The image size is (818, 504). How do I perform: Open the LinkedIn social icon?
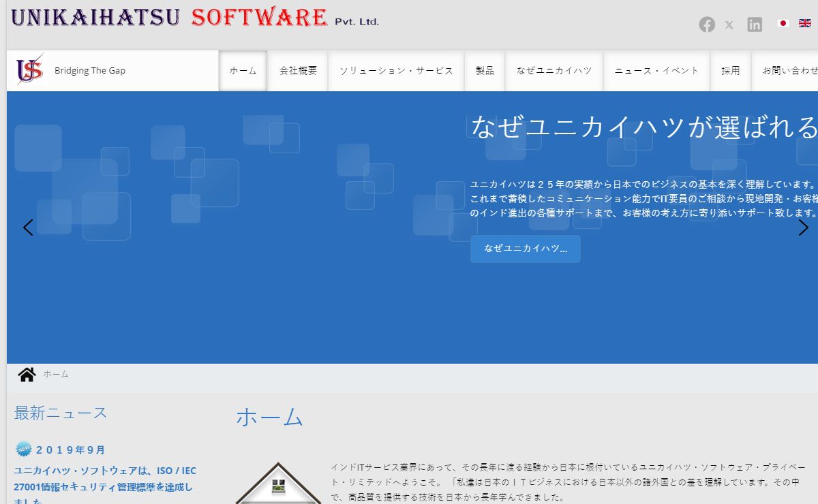click(x=755, y=25)
